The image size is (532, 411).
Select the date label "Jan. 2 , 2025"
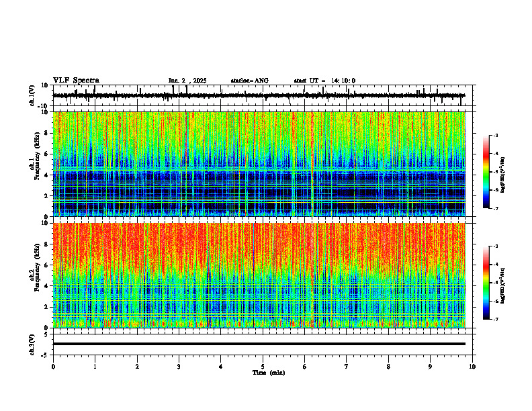pyautogui.click(x=187, y=81)
